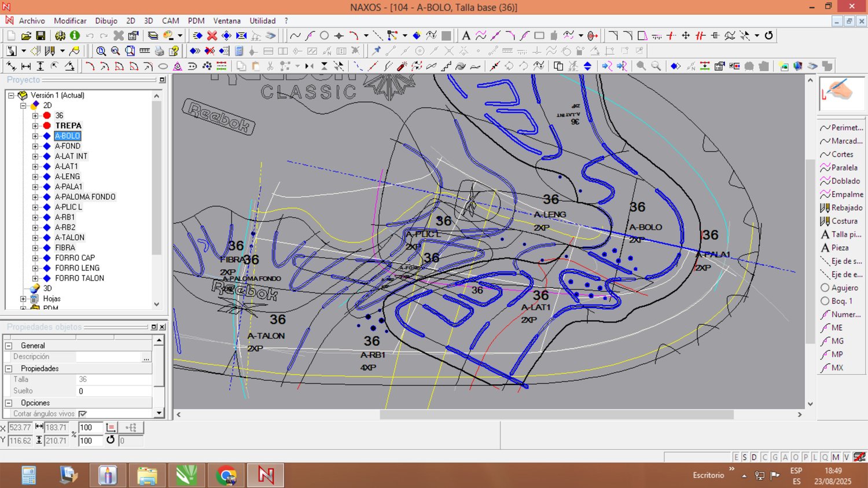Collapse the General properties section
This screenshot has height=488, width=868.
click(x=9, y=346)
